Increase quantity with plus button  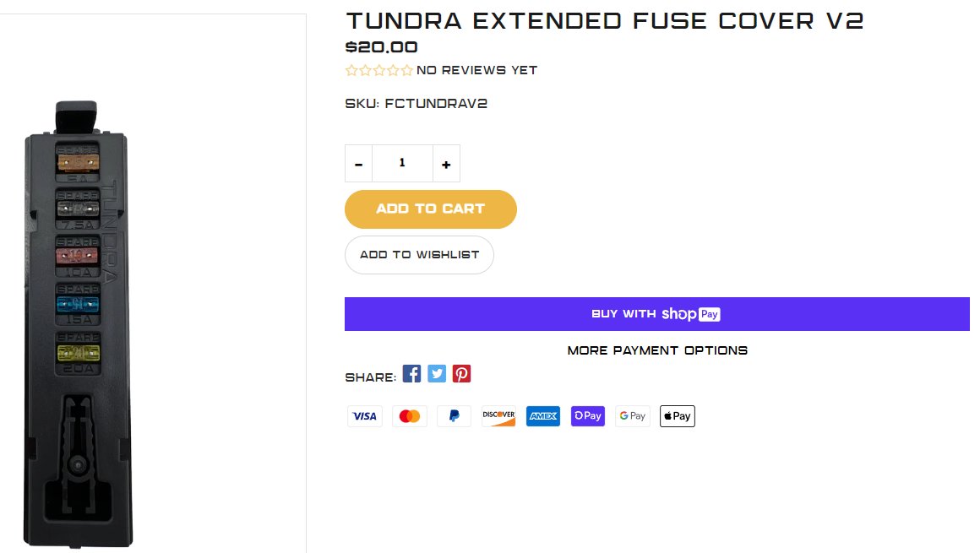click(446, 164)
